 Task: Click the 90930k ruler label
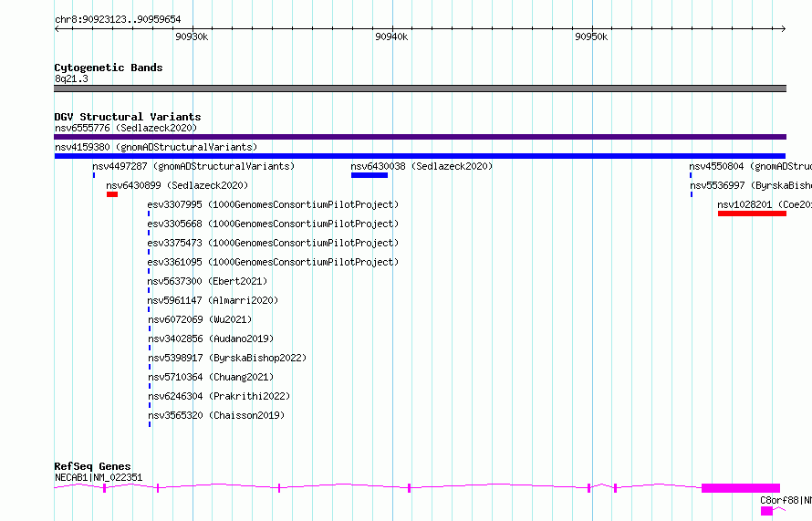(192, 36)
